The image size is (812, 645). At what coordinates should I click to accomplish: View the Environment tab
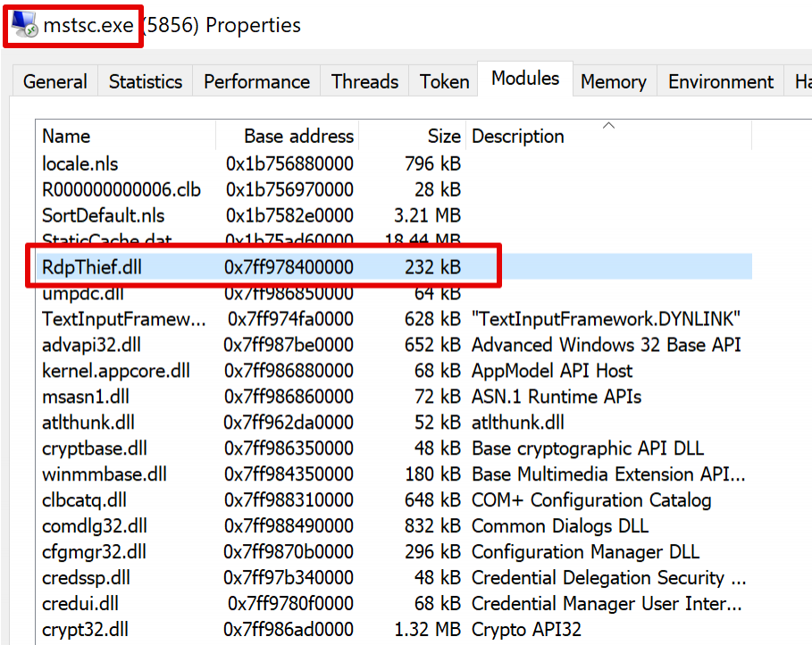pos(719,81)
